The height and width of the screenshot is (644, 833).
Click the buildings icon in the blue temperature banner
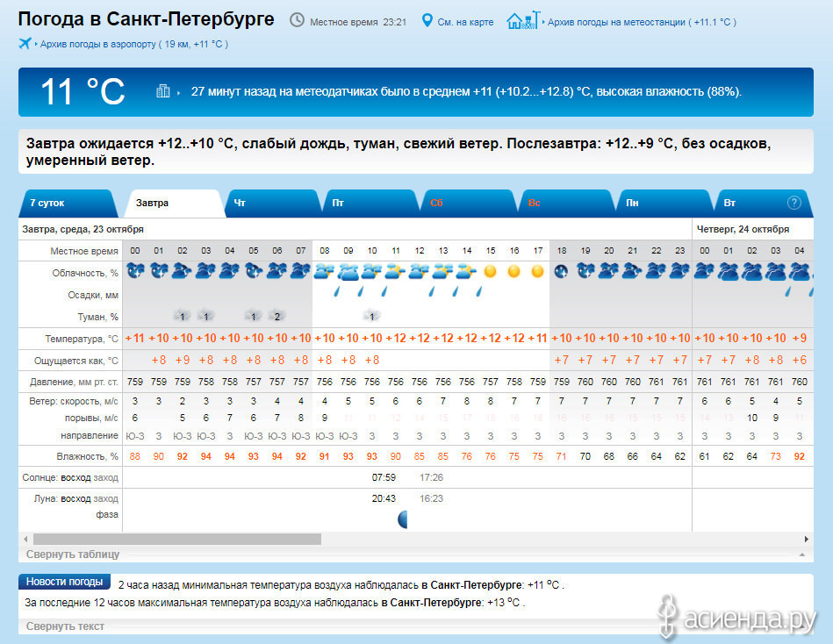point(163,91)
